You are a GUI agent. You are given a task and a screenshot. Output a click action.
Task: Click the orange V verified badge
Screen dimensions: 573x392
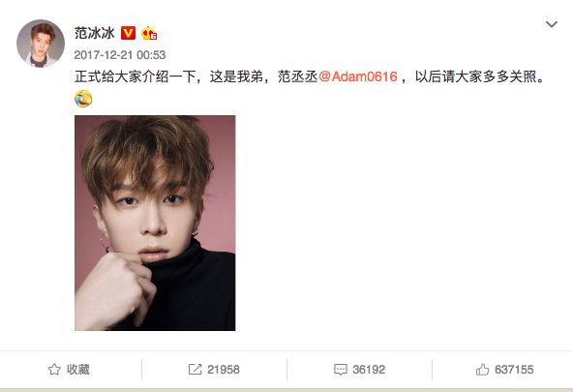128,33
